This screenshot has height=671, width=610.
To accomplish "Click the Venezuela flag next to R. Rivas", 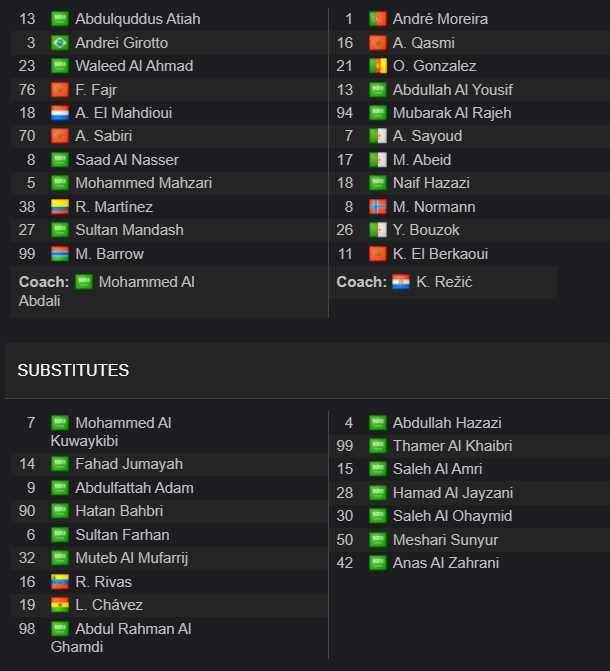I will [x=60, y=582].
